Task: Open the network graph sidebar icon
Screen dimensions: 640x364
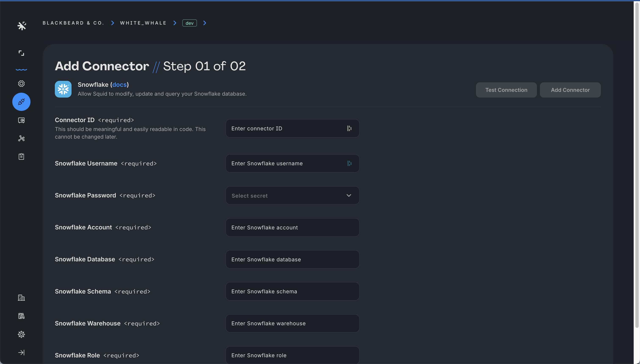Action: [21, 138]
